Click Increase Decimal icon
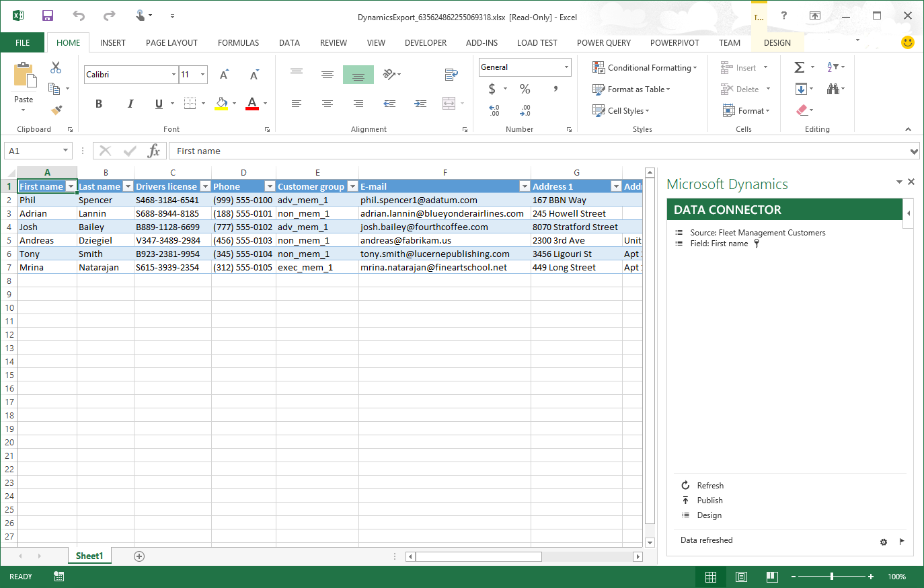Viewport: 924px width, 588px height. coord(494,110)
